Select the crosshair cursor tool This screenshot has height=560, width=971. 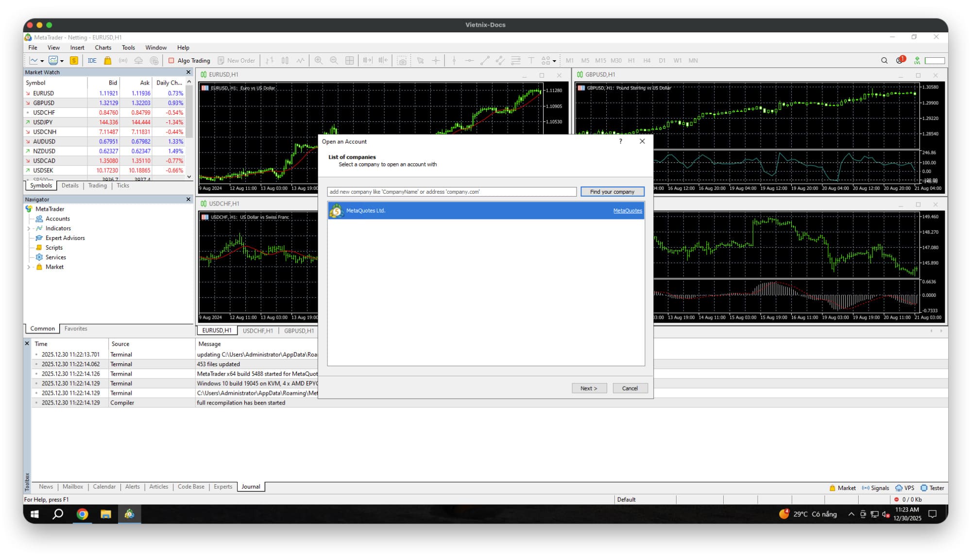click(x=436, y=61)
